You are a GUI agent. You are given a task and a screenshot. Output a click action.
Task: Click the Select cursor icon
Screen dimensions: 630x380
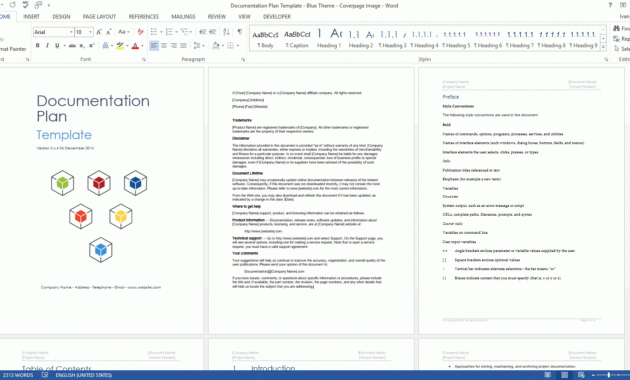[616, 49]
